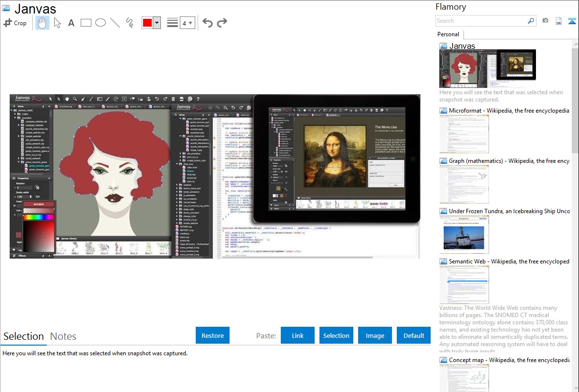Viewport: 579px width, 392px height.
Task: Select the Crop tool
Action: 15,23
